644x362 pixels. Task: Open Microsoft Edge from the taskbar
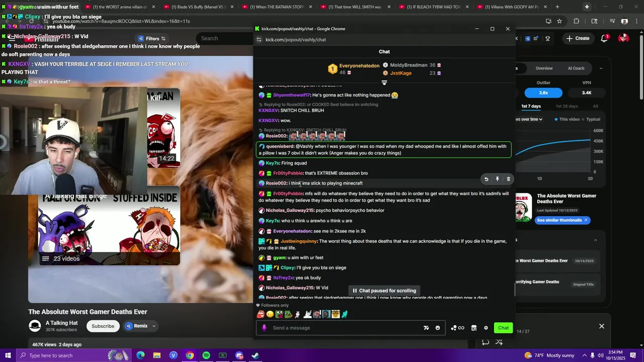(x=140, y=355)
